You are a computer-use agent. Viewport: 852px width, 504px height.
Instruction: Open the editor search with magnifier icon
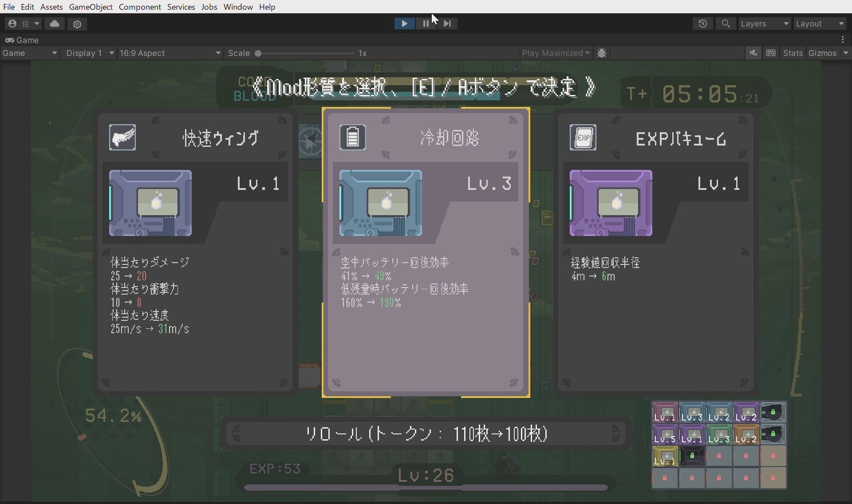click(x=726, y=24)
